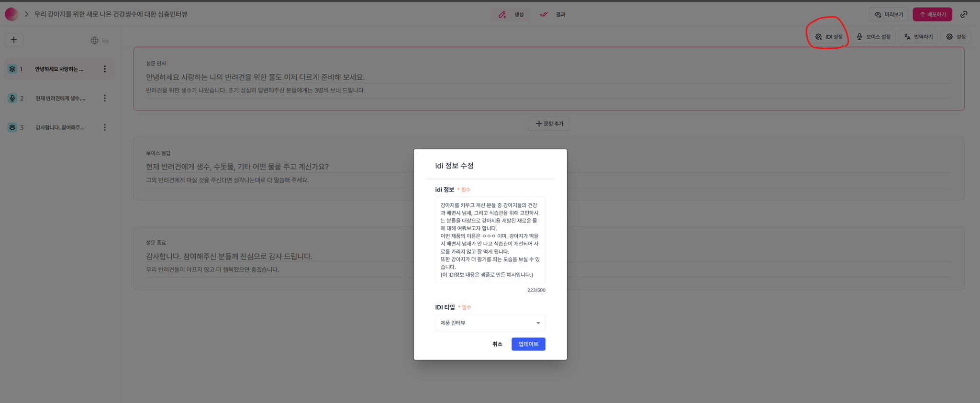
Task: Open three-dot menu for item 3
Action: click(105, 128)
